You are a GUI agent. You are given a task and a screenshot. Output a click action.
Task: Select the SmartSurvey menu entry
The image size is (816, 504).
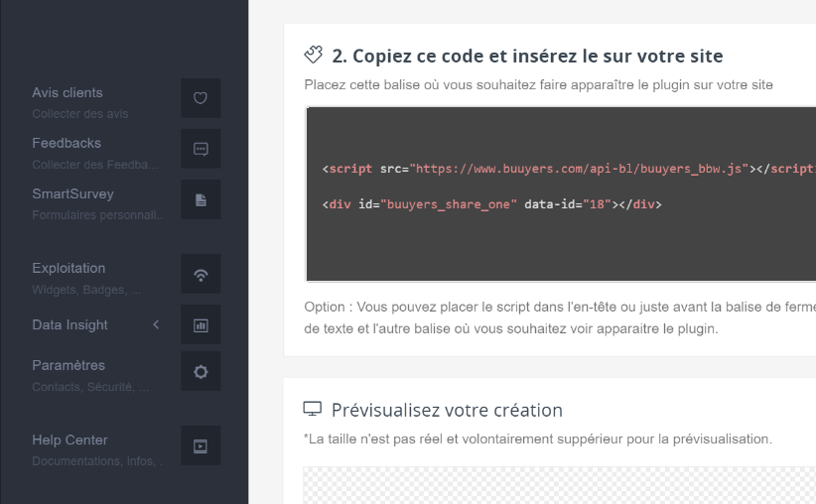click(72, 193)
